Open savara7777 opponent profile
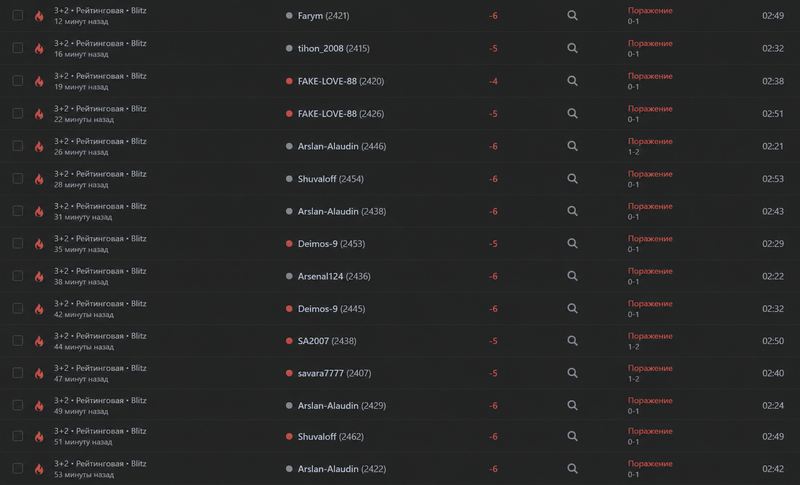The height and width of the screenshot is (485, 800). click(320, 373)
